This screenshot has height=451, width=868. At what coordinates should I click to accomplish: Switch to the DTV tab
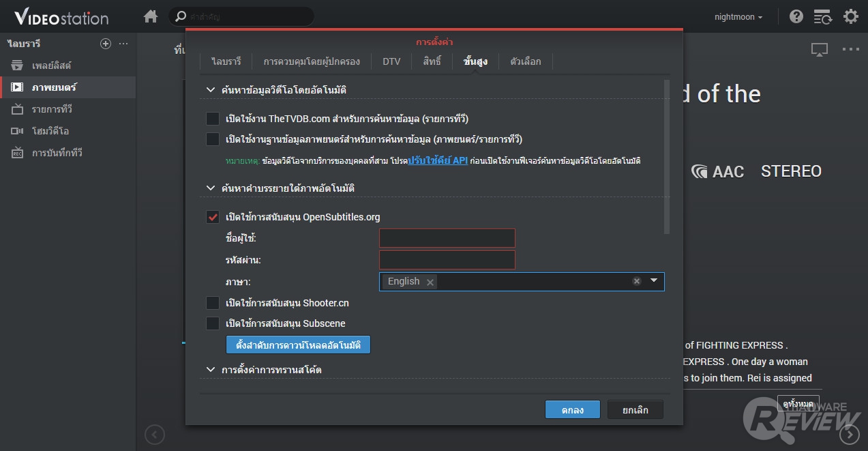point(391,61)
